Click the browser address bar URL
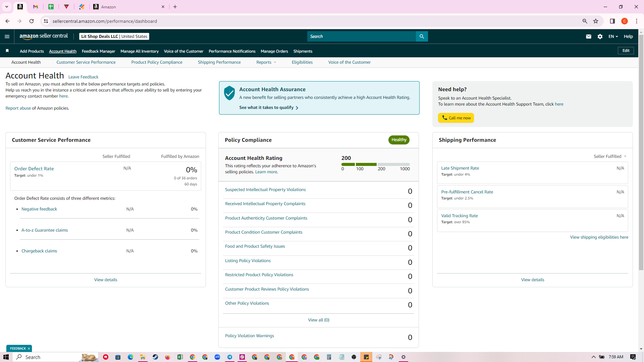The image size is (644, 362). (x=105, y=21)
